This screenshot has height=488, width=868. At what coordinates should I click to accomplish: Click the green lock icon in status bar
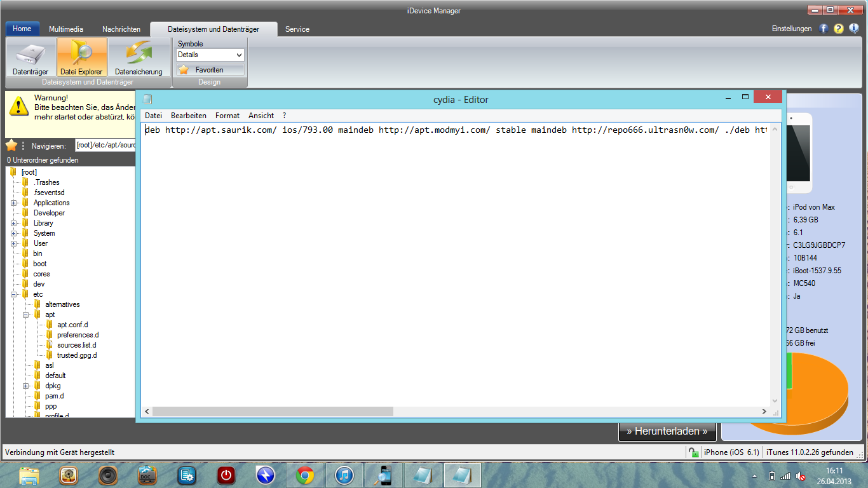pos(693,452)
